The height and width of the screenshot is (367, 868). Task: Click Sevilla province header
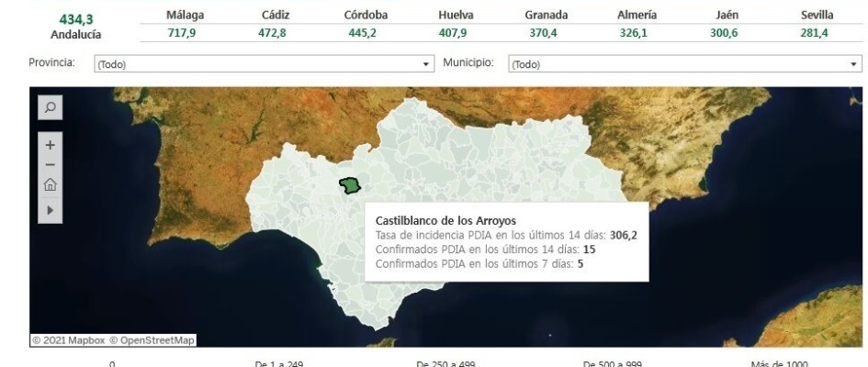click(x=817, y=15)
